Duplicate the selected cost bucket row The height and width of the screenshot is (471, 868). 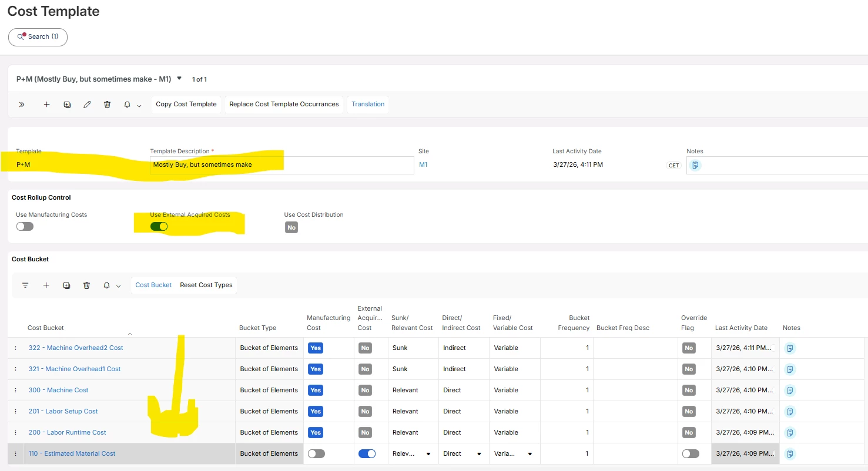coord(66,285)
